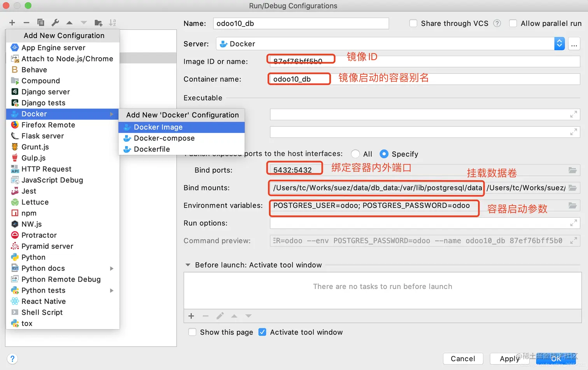Viewport: 588px width, 370px height.
Task: Expand the first Executable field editor
Action: [x=573, y=114]
